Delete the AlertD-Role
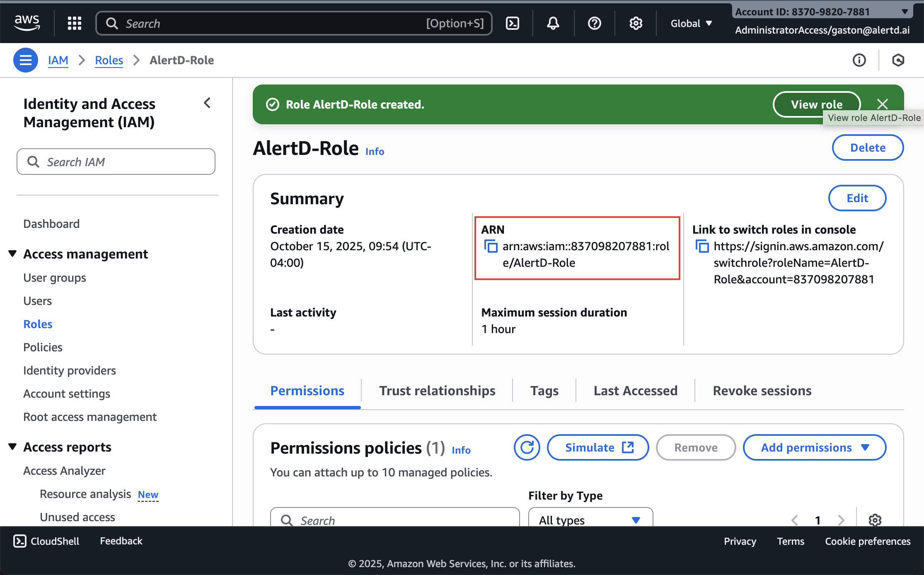This screenshot has height=575, width=924. (868, 147)
